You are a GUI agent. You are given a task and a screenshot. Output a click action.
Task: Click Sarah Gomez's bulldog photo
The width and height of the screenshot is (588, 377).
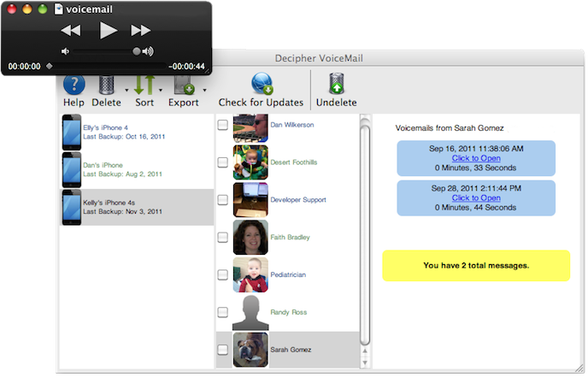point(250,350)
